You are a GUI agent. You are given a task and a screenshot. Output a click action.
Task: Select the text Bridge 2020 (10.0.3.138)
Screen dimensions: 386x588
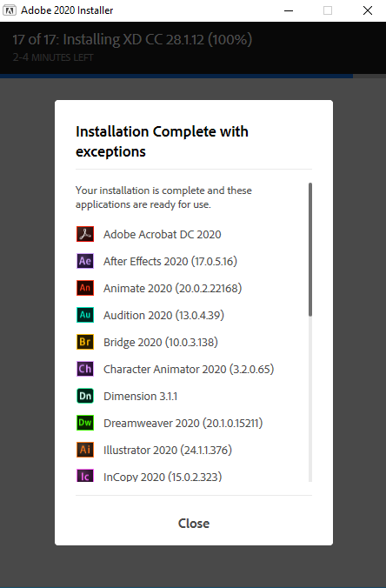[161, 343]
